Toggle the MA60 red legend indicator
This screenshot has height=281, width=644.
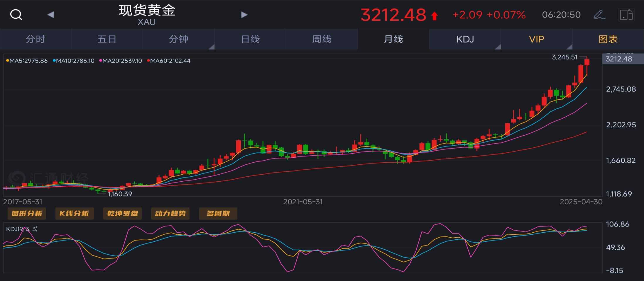(x=148, y=61)
